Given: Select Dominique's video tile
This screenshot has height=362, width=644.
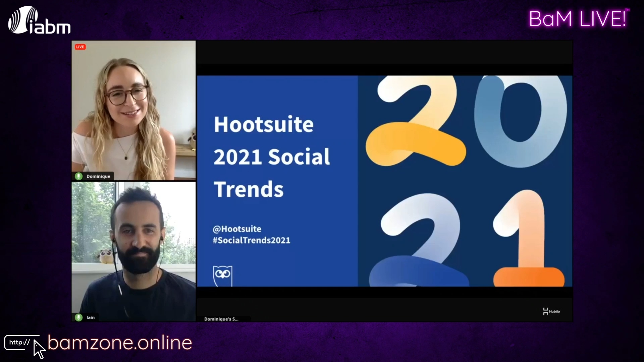Looking at the screenshot, I should point(133,111).
